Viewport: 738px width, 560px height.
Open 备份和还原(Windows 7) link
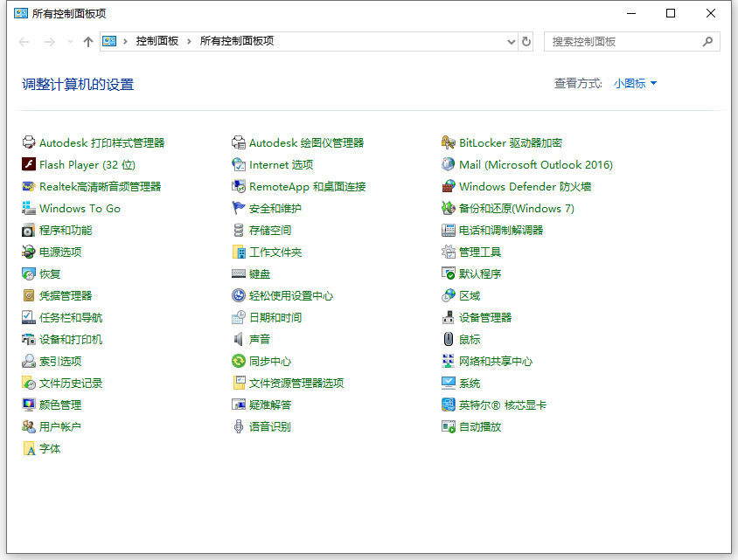(x=517, y=208)
